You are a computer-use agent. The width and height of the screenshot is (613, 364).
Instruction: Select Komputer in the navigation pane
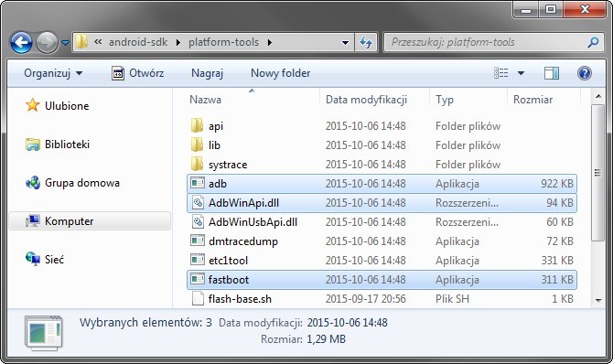point(90,221)
